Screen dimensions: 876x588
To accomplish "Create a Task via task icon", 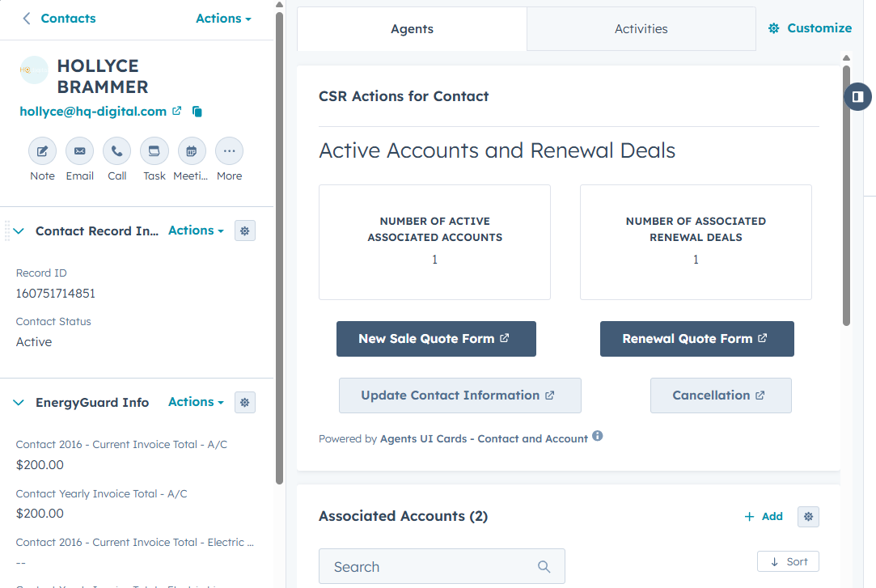I will tap(154, 151).
